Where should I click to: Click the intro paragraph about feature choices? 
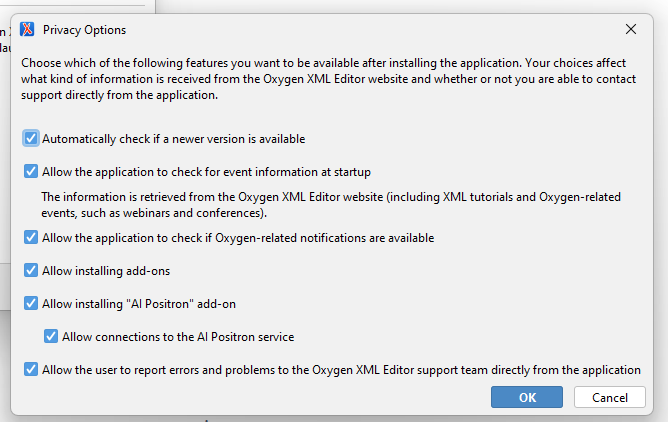[330, 79]
